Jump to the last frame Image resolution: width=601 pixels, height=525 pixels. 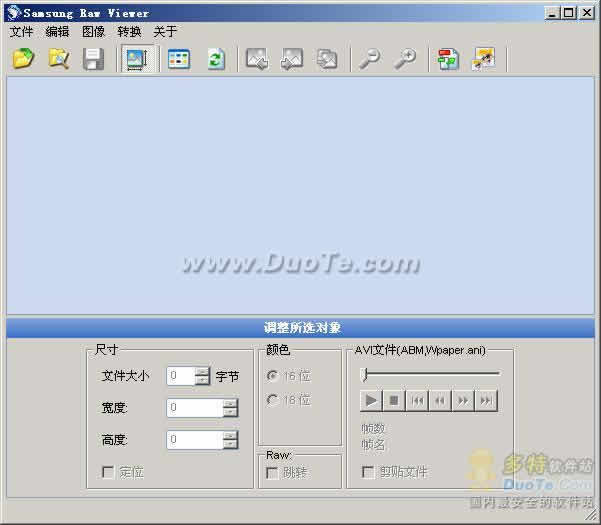(486, 401)
